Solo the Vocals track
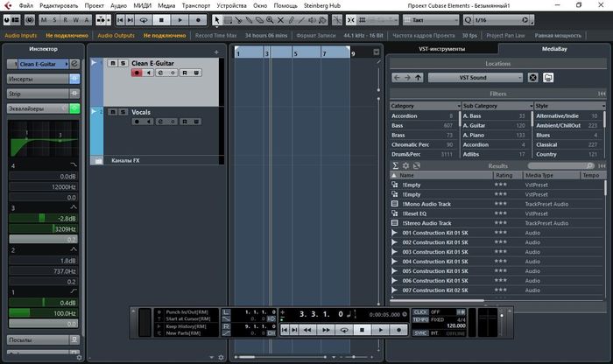 pos(123,112)
